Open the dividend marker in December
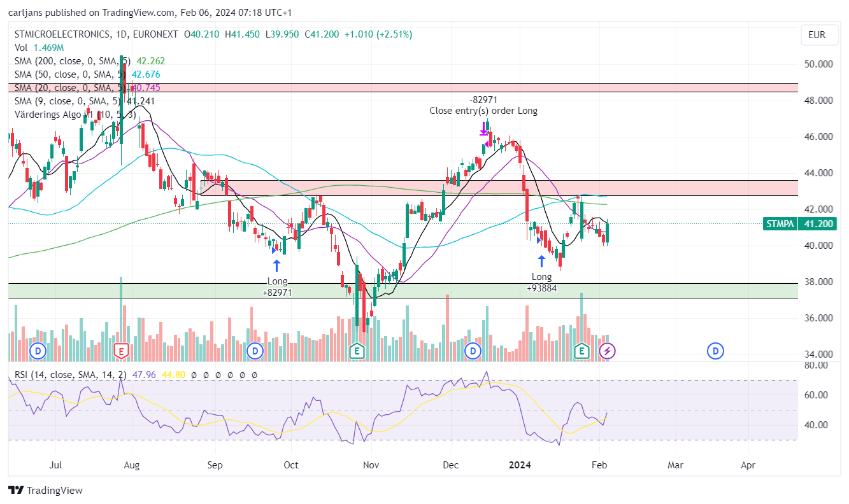Viewport: 849px width, 504px height. coord(473,351)
